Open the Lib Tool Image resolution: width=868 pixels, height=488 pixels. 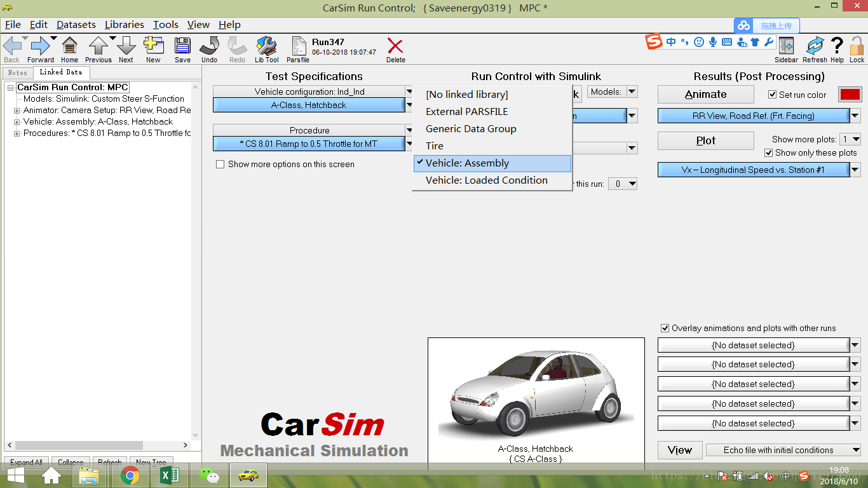pos(266,46)
